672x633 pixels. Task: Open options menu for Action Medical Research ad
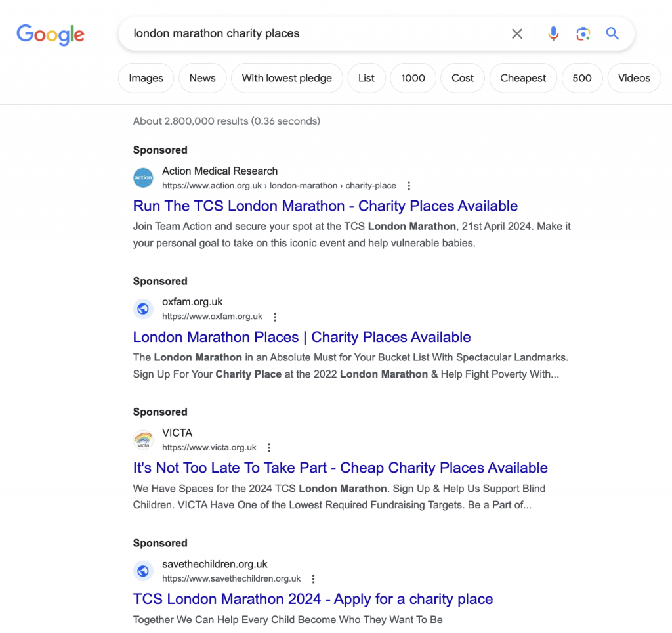(x=409, y=186)
